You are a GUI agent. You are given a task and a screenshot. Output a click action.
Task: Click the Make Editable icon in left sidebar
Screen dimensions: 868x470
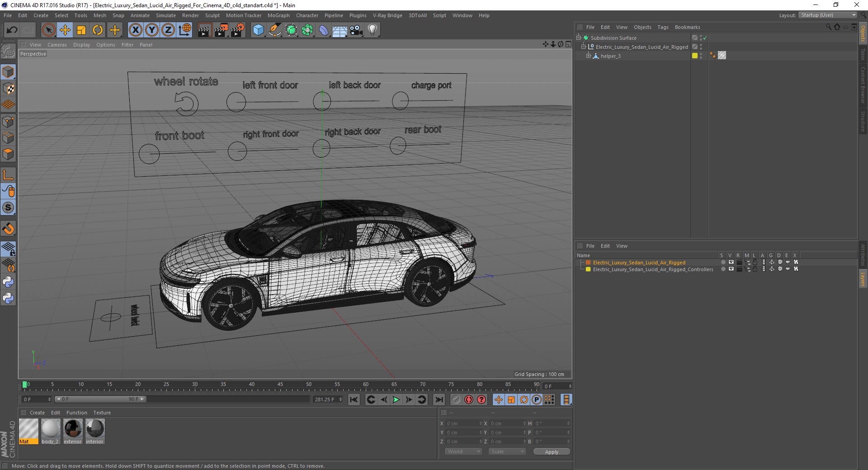coord(8,52)
